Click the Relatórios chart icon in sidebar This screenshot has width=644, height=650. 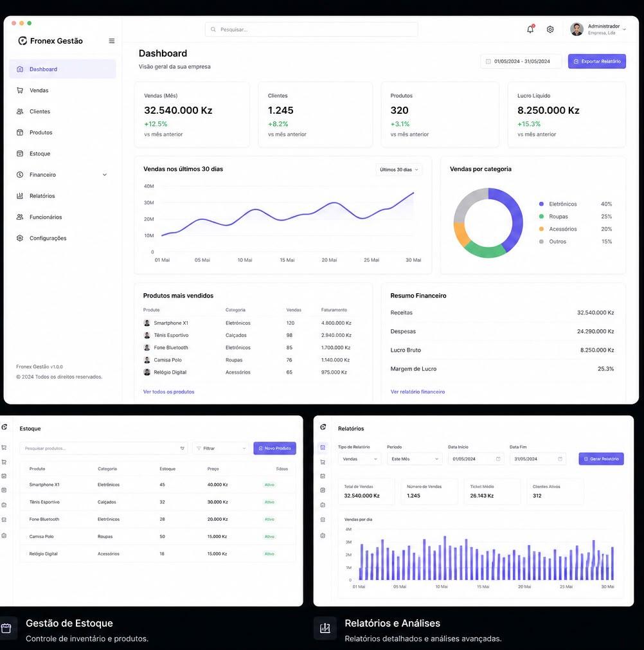click(x=20, y=195)
